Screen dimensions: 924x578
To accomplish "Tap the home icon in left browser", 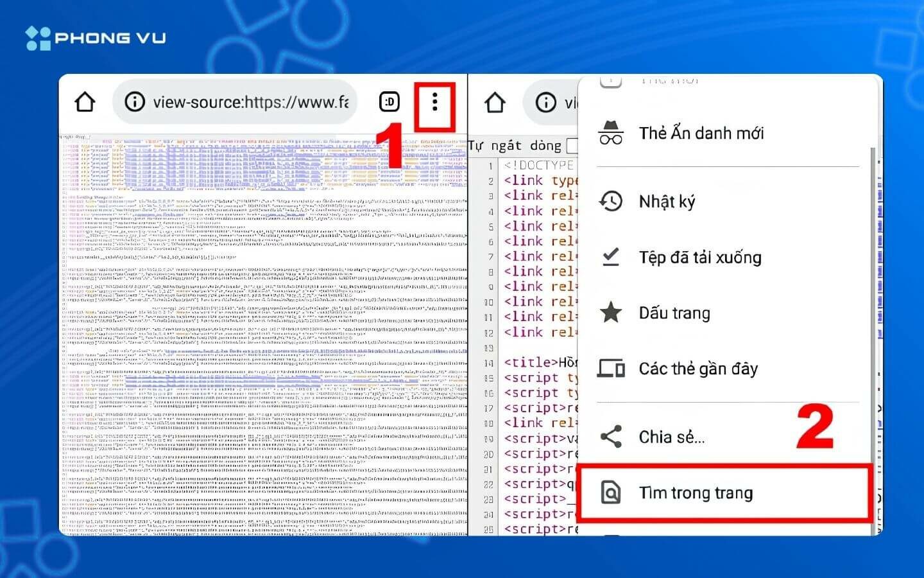I will [85, 101].
